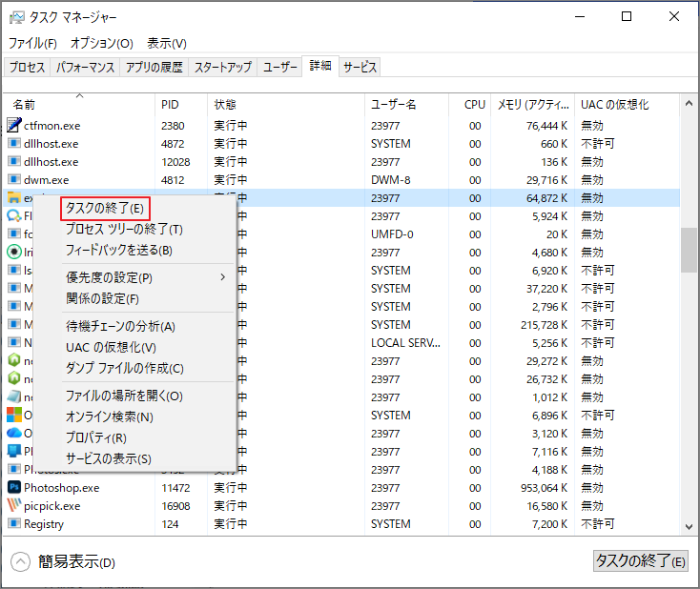Image resolution: width=700 pixels, height=589 pixels.
Task: Click the green hexagon icon in the 29,272 K row
Action: [x=14, y=360]
